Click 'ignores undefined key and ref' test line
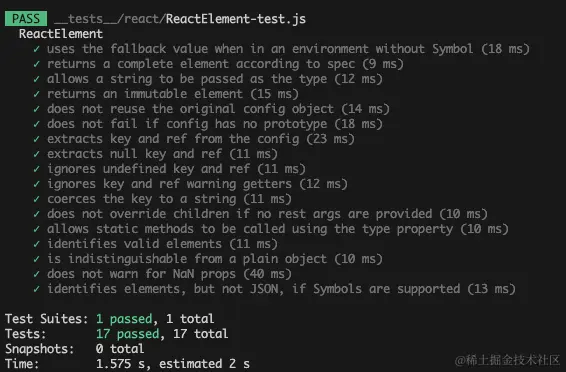566x372 pixels. (176, 169)
